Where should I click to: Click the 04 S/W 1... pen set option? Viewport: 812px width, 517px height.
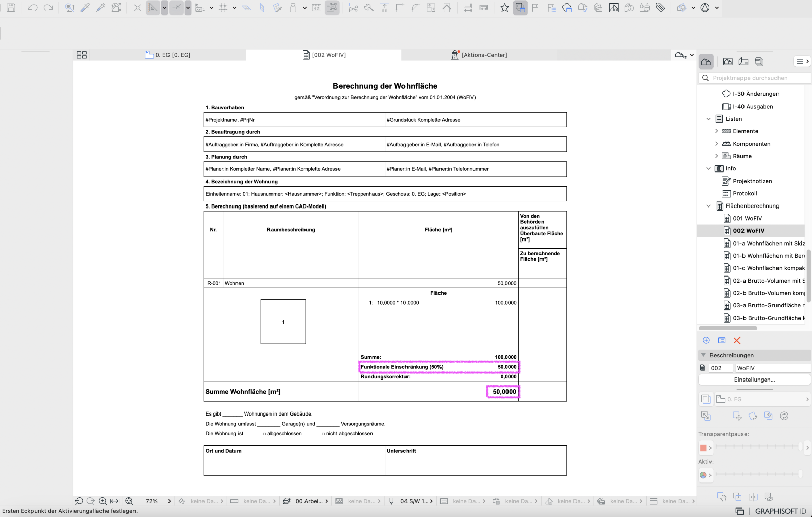[x=412, y=501]
